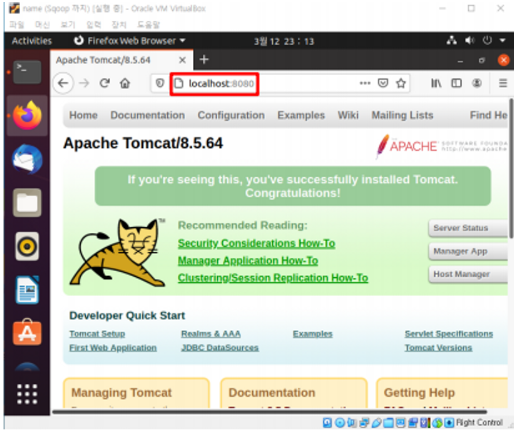Open the Firefox Library icon
514x433 pixels.
click(436, 83)
